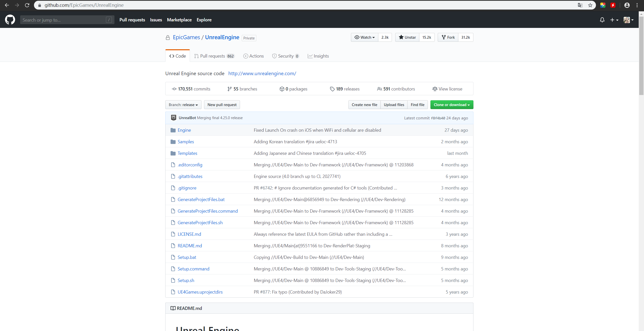Open the user avatar menu
Image resolution: width=644 pixels, height=331 pixels.
coord(628,20)
